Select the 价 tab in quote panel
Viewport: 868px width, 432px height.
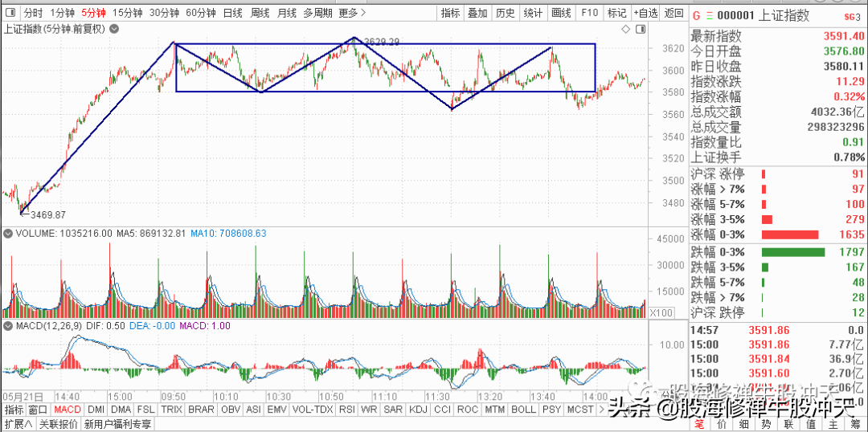[721, 424]
